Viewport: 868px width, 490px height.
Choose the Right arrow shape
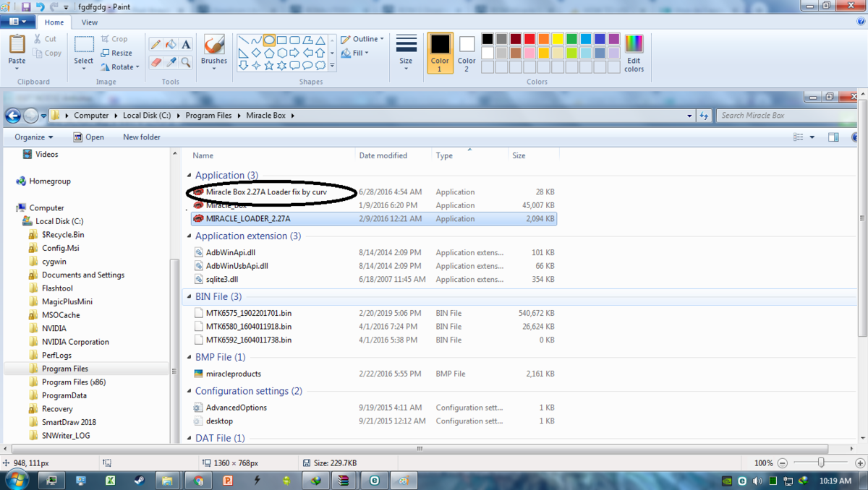pyautogui.click(x=295, y=53)
